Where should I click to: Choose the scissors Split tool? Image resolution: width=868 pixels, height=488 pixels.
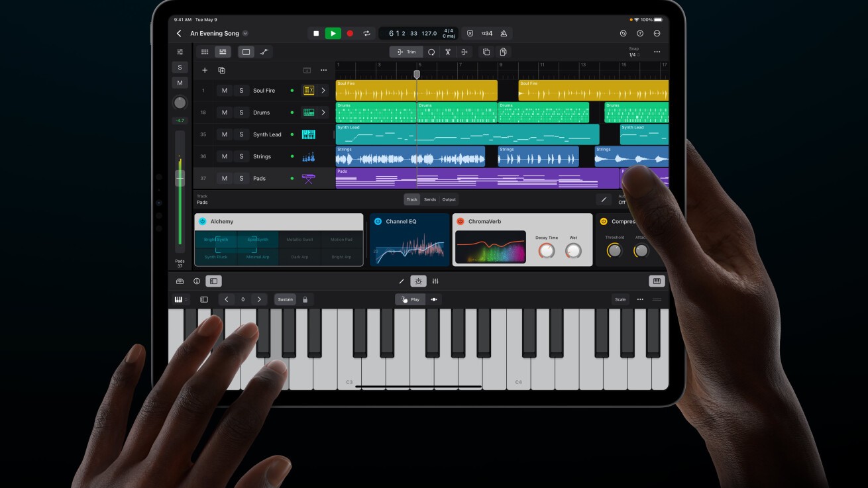pos(448,51)
